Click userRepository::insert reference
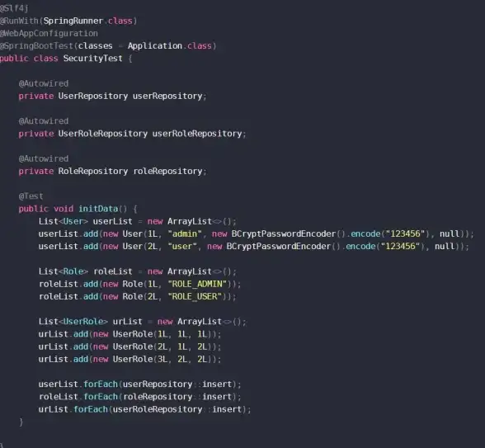The height and width of the screenshot is (448, 485). pos(177,384)
